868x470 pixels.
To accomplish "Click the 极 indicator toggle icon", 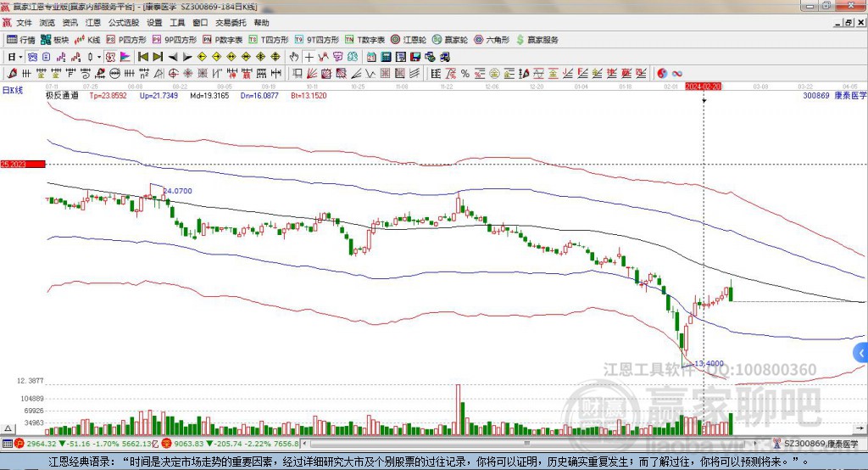I will pos(110,57).
